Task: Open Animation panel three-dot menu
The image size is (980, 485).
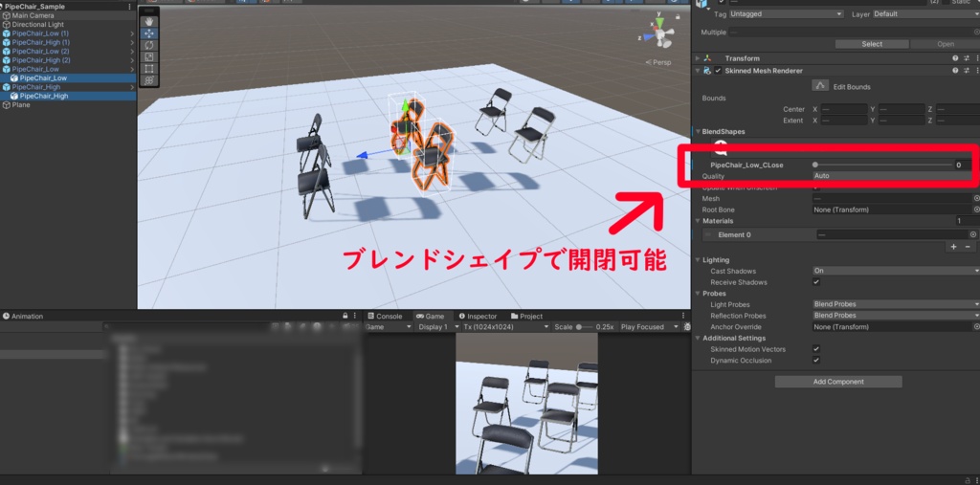Action: click(x=355, y=317)
